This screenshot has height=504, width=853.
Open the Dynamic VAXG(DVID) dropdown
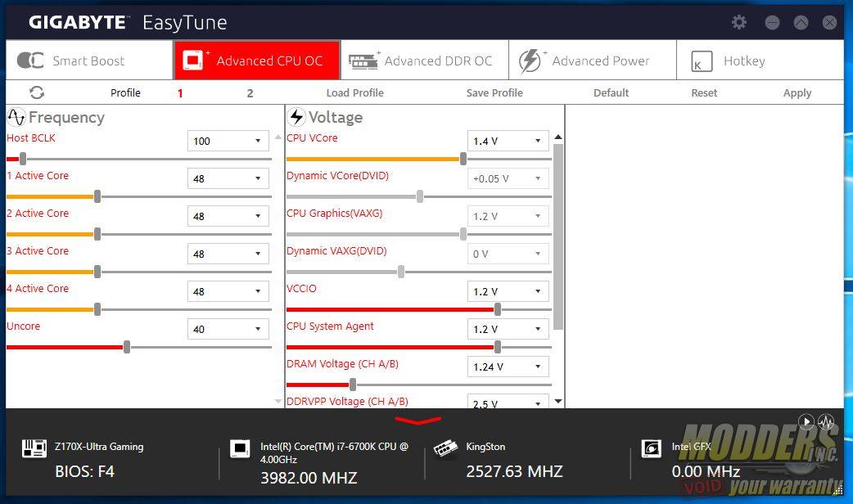(x=508, y=254)
